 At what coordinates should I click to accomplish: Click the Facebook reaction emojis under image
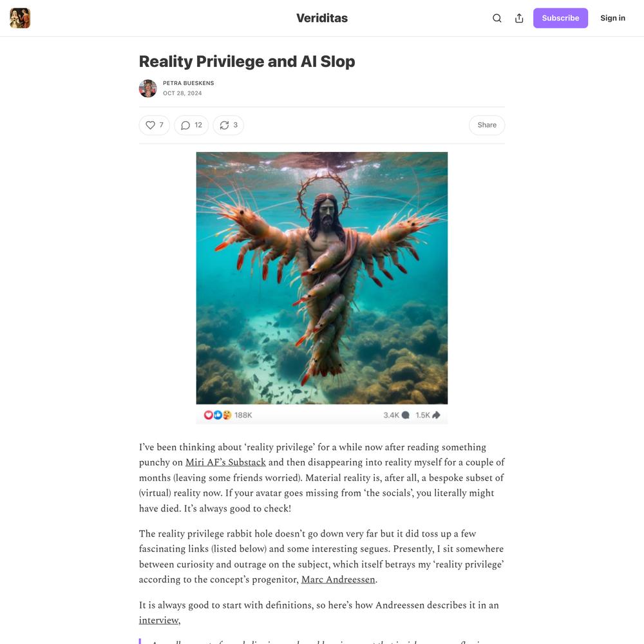pyautogui.click(x=218, y=415)
